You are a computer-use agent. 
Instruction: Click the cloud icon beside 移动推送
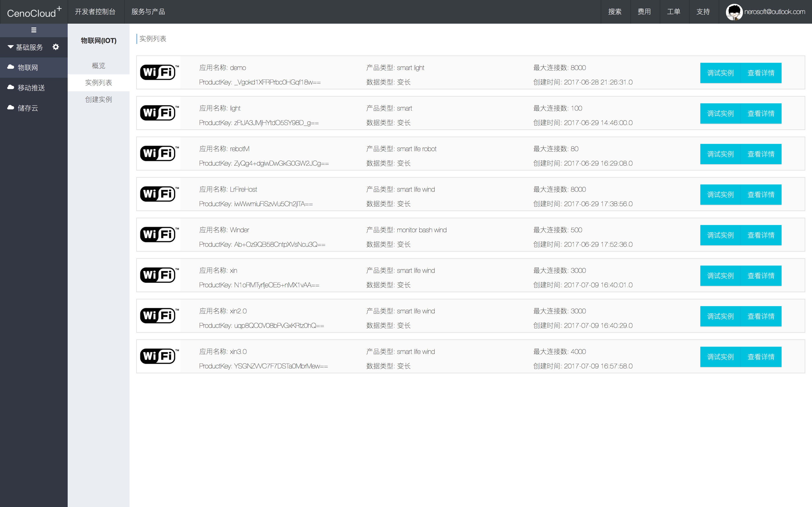tap(11, 87)
